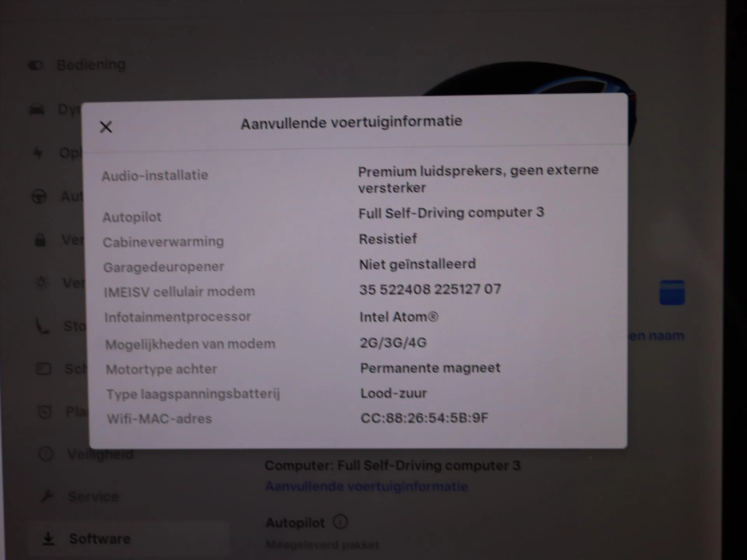Select the Autopilot heading below dialog
Screen dimensions: 747x560
(x=295, y=523)
